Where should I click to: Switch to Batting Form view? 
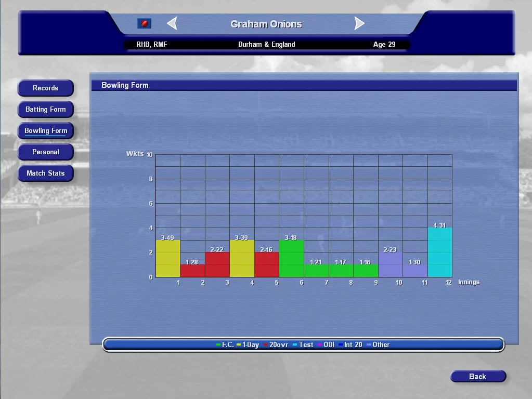[x=45, y=110]
